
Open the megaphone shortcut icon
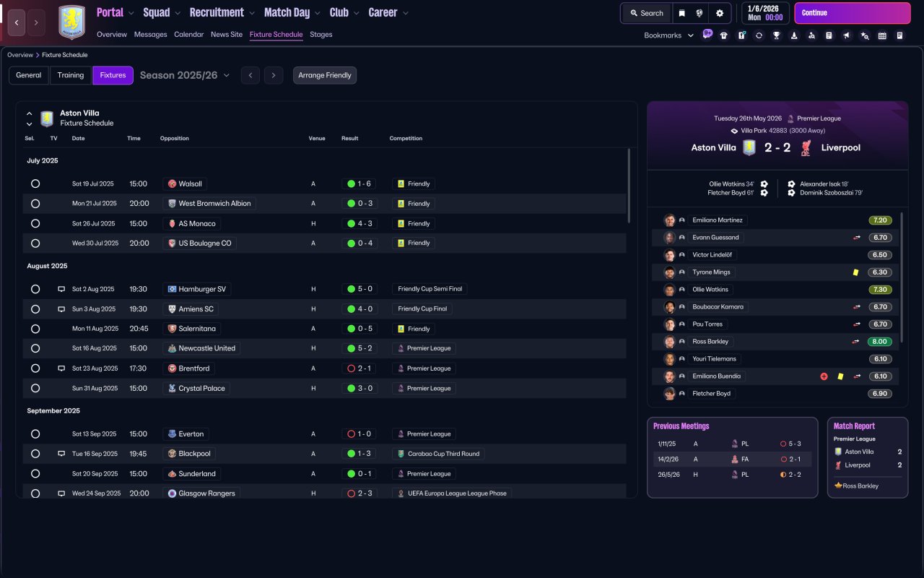click(x=847, y=35)
